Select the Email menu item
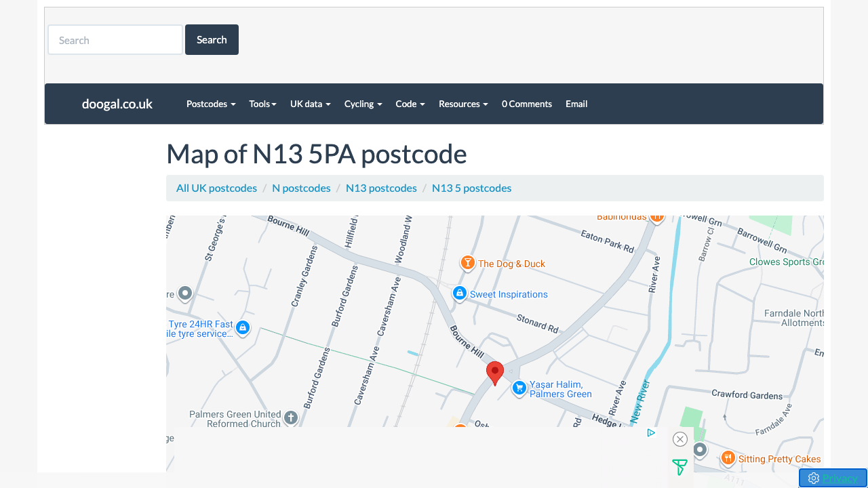 (x=576, y=104)
